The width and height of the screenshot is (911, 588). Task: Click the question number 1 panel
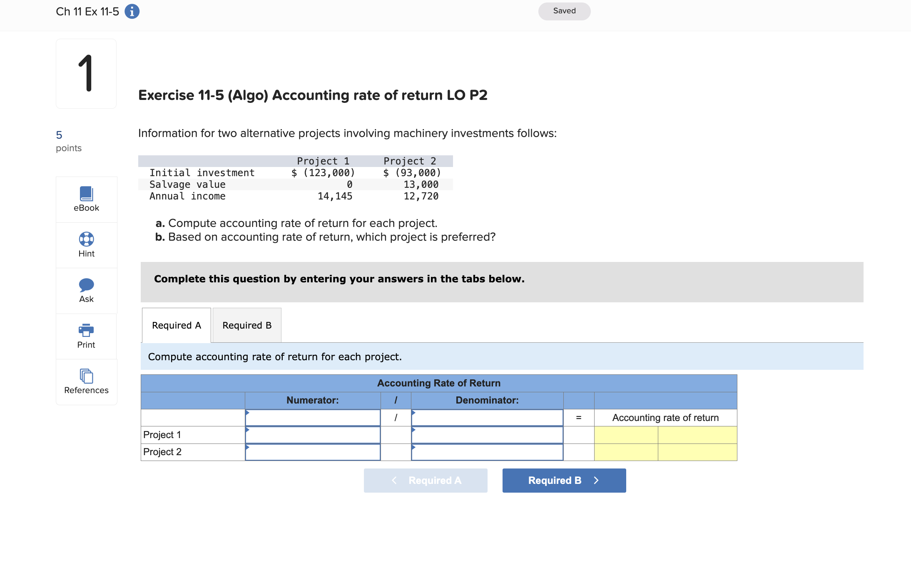click(x=86, y=73)
